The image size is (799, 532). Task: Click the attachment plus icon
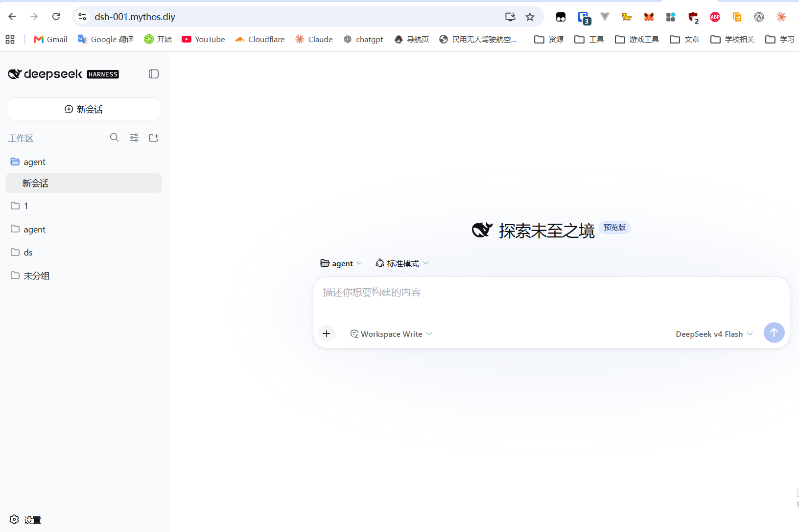click(327, 334)
